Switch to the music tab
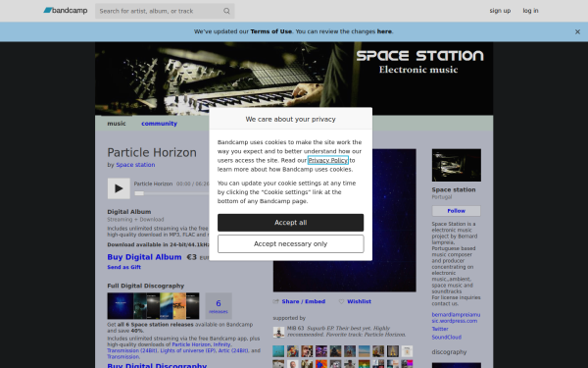Screen dimensions: 588x368 coord(117,124)
